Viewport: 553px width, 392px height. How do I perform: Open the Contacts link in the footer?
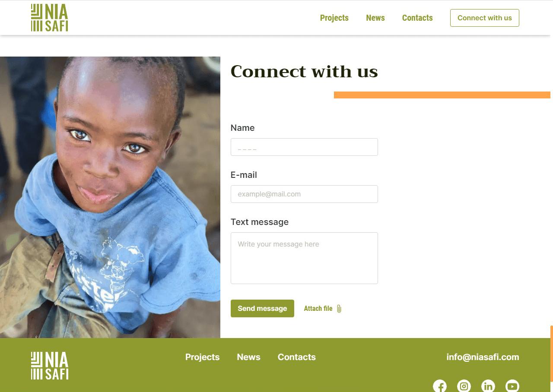point(297,357)
